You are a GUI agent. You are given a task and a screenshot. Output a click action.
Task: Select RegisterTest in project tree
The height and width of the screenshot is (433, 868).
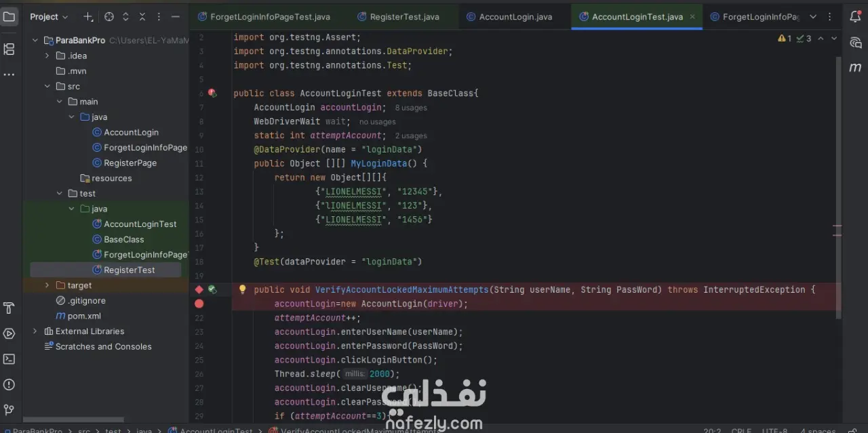(123, 270)
